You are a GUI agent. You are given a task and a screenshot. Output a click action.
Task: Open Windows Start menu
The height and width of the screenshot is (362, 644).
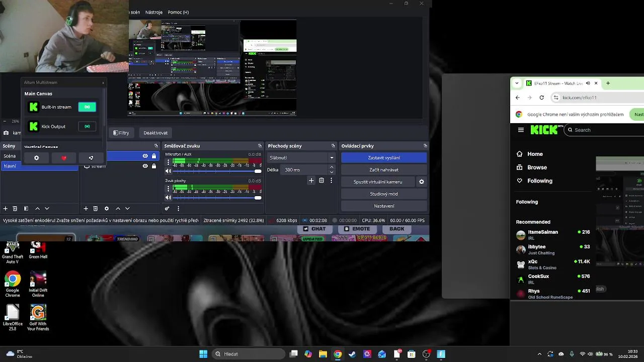point(203,354)
